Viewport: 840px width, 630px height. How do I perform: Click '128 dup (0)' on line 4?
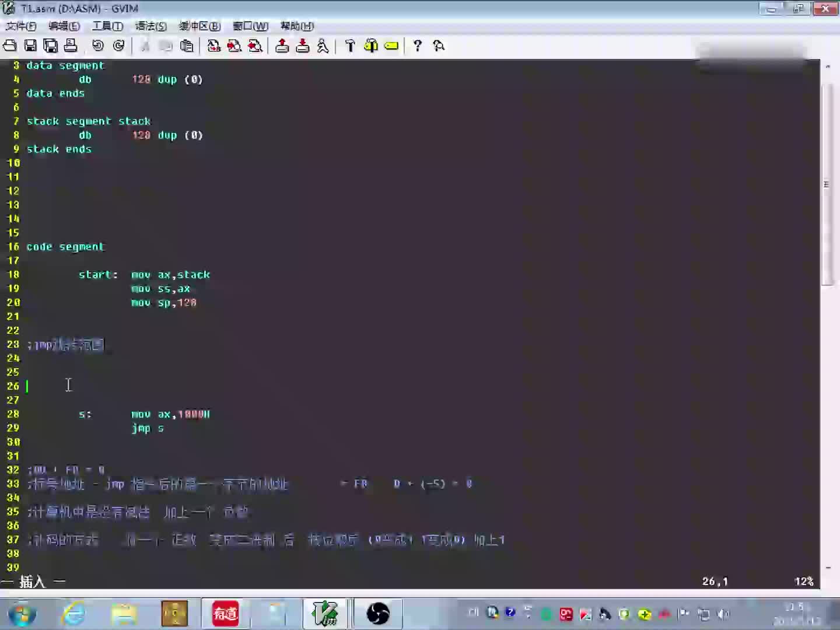pyautogui.click(x=167, y=79)
